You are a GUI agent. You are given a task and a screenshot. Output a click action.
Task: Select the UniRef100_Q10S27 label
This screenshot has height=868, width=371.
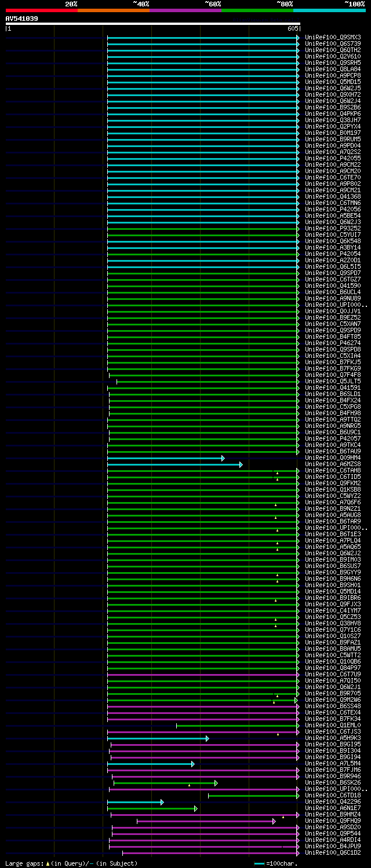pos(333,636)
